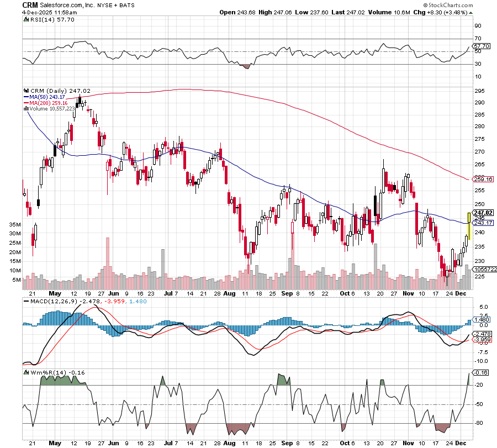Click the blue MA(50) legend line marker
This screenshot has height=448, width=497.
[26, 97]
